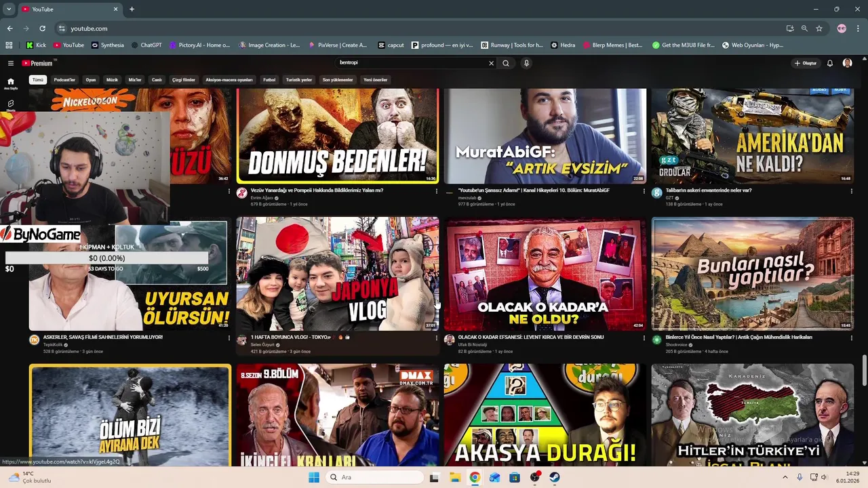The width and height of the screenshot is (868, 488).
Task: Open options menu for MuratAbiGF video
Action: point(644,191)
